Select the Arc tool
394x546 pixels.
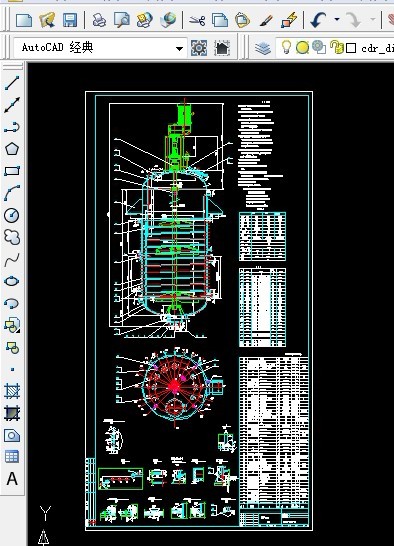tap(12, 193)
